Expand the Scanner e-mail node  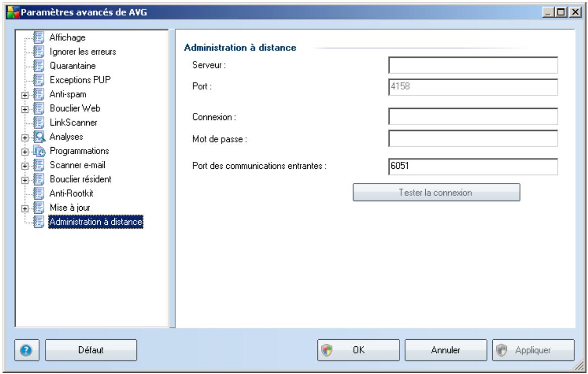25,166
